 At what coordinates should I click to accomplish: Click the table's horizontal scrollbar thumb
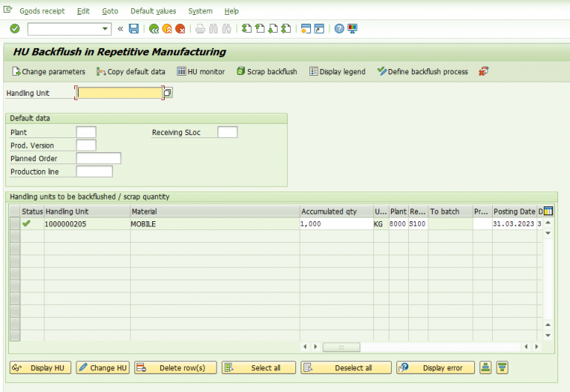(x=341, y=347)
